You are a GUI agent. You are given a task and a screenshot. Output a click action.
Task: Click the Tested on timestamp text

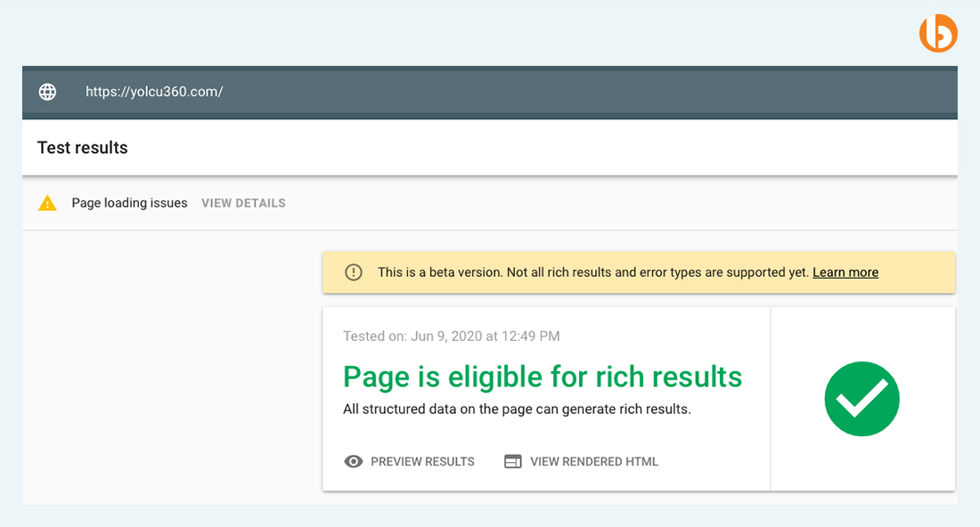451,336
